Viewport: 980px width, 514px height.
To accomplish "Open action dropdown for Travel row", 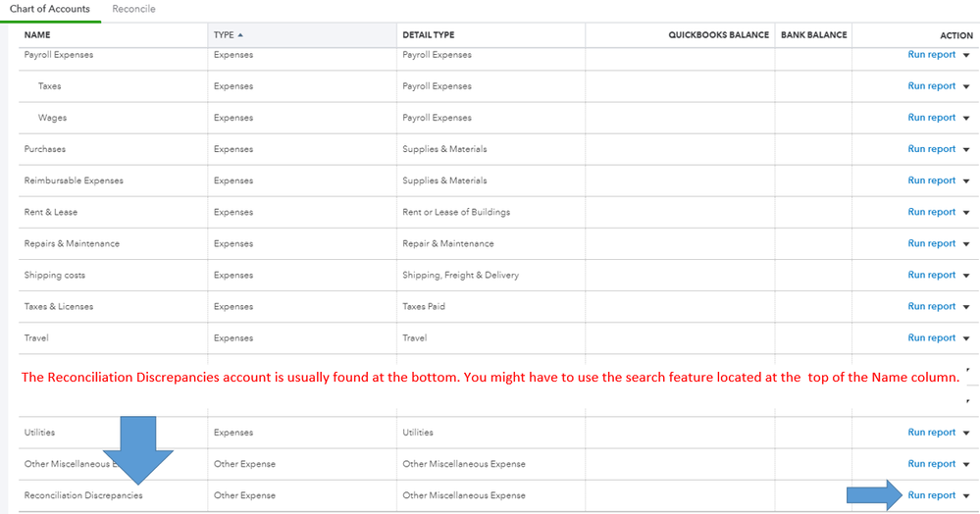I will (966, 338).
